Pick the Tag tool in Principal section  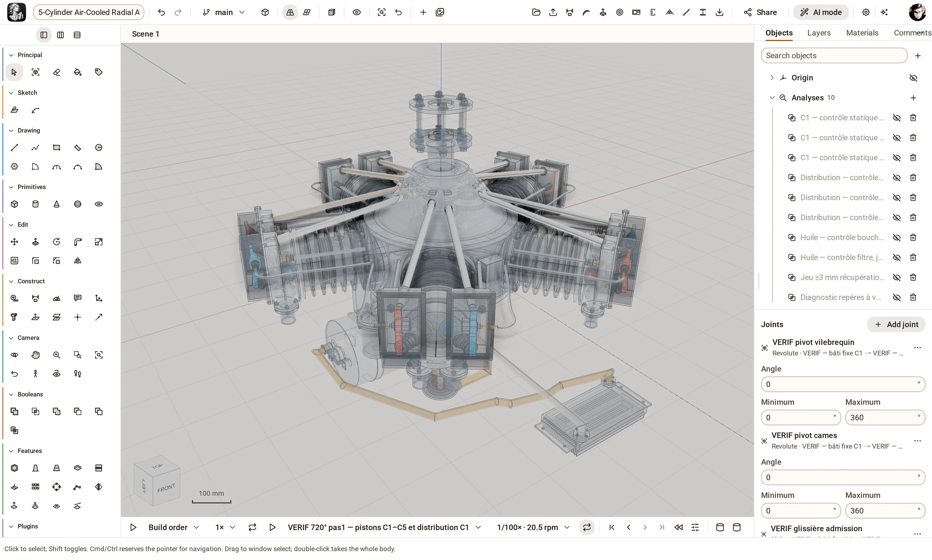point(99,72)
